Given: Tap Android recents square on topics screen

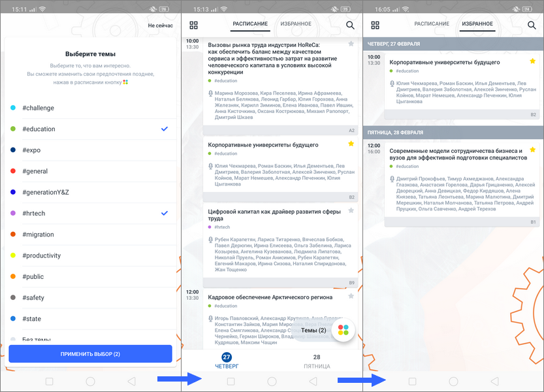Looking at the screenshot, I should pyautogui.click(x=49, y=382).
